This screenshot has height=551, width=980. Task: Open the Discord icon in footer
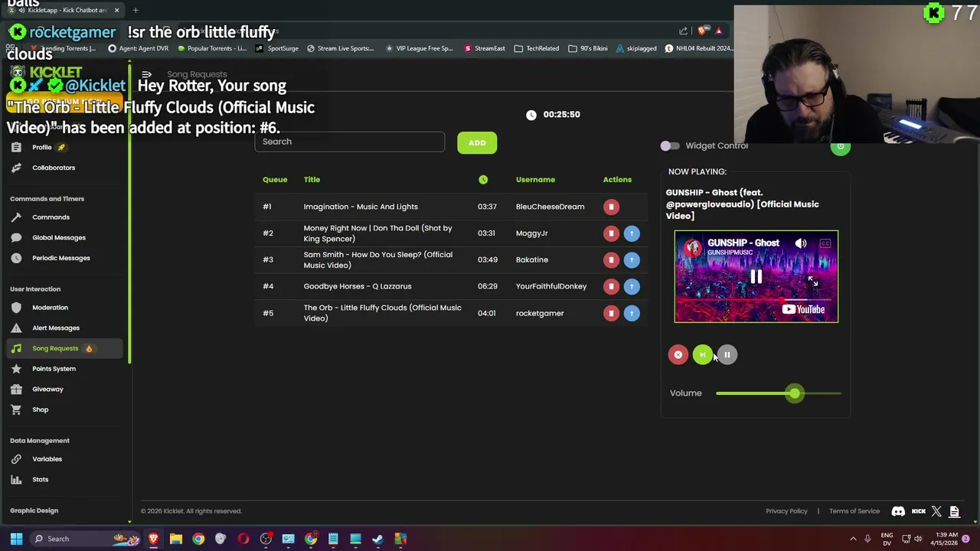(x=898, y=511)
